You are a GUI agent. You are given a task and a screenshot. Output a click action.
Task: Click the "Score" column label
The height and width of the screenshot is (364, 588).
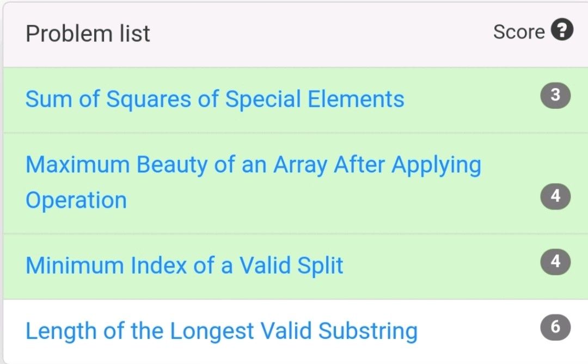click(x=518, y=32)
